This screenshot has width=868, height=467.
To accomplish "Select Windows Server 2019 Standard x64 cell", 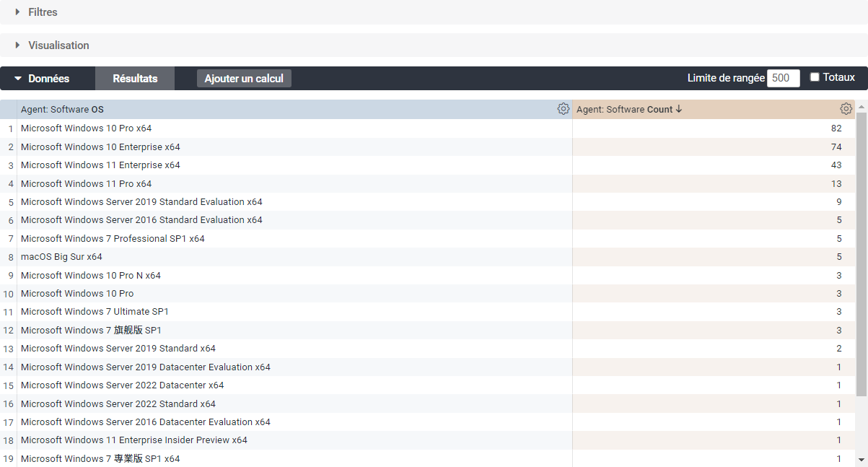I will [294, 349].
